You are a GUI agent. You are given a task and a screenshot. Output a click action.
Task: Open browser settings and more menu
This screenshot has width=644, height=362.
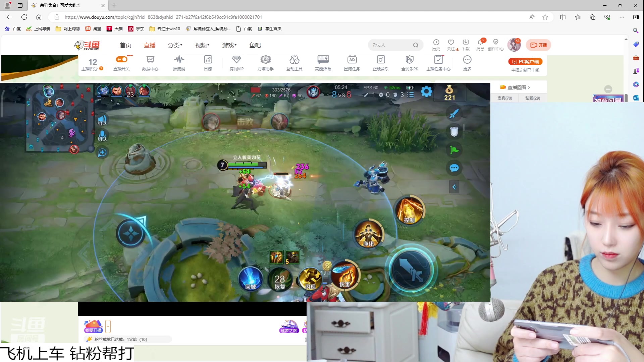[622, 17]
